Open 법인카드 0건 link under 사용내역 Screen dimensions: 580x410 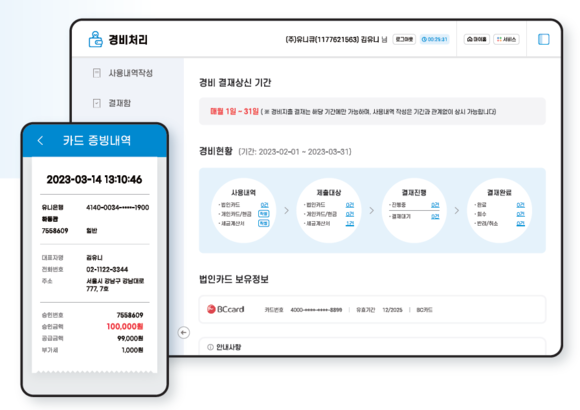click(x=264, y=205)
